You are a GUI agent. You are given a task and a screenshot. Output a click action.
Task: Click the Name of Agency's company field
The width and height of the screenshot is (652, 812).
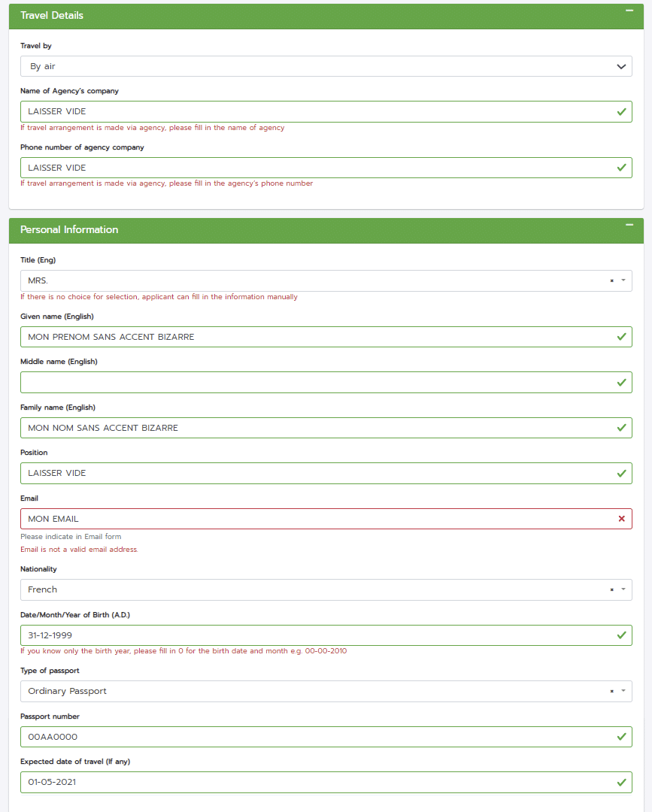point(326,112)
